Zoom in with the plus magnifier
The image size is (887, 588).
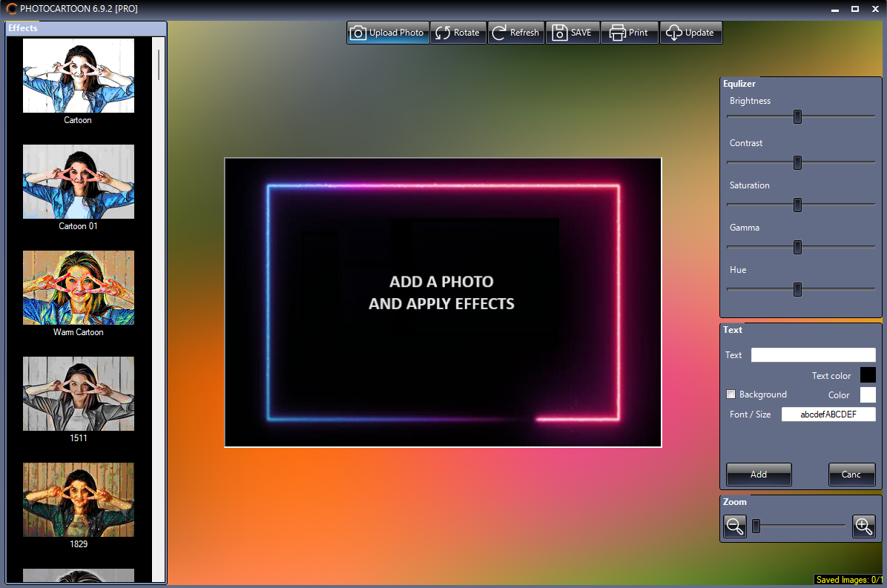pos(863,526)
